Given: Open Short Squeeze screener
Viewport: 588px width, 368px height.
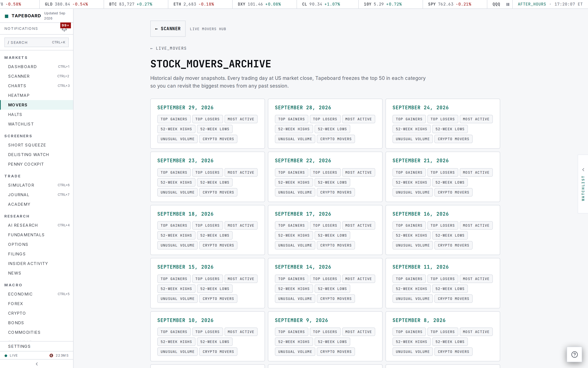Looking at the screenshot, I should point(37,145).
